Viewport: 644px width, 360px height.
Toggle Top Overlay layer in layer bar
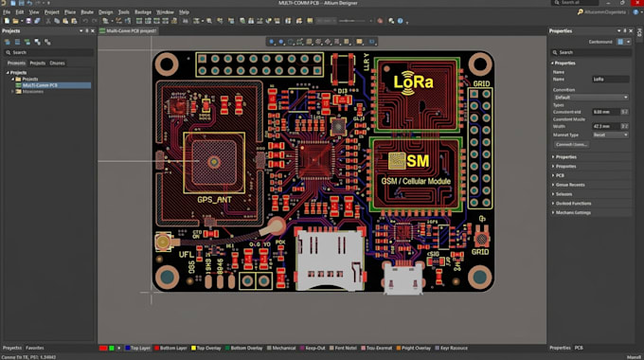click(x=206, y=348)
